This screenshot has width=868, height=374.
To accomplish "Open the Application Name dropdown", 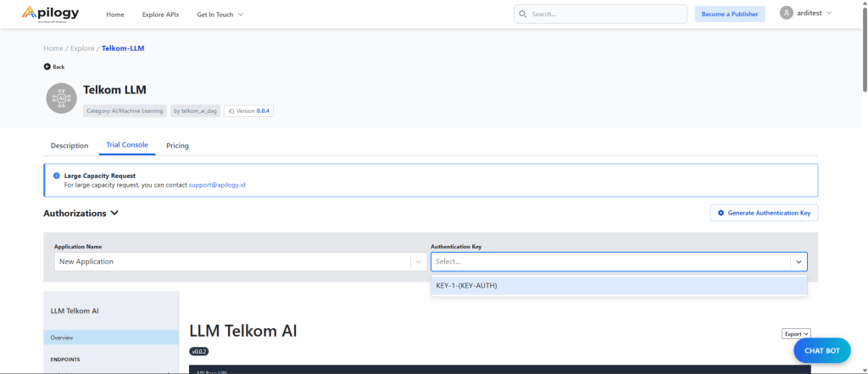I will coord(419,262).
